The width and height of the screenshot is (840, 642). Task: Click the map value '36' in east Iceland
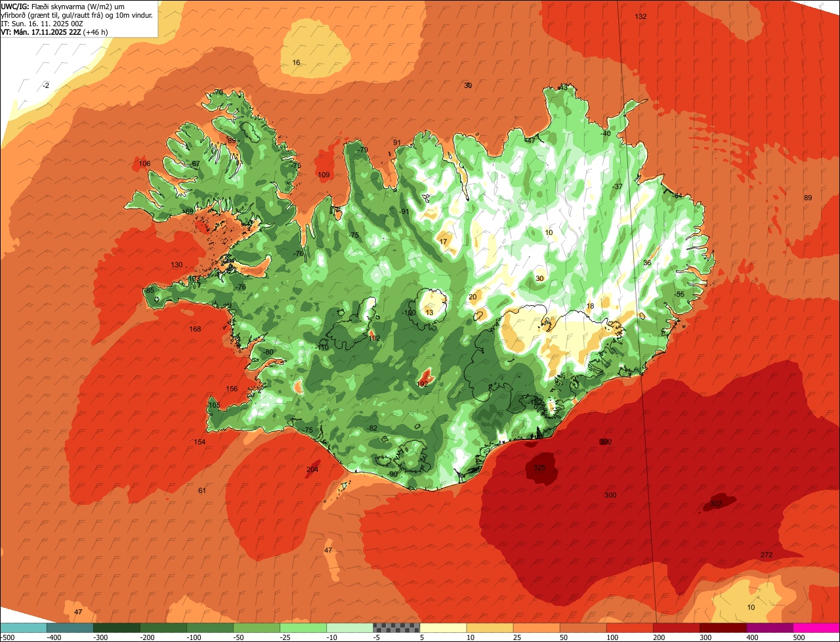pos(647,263)
